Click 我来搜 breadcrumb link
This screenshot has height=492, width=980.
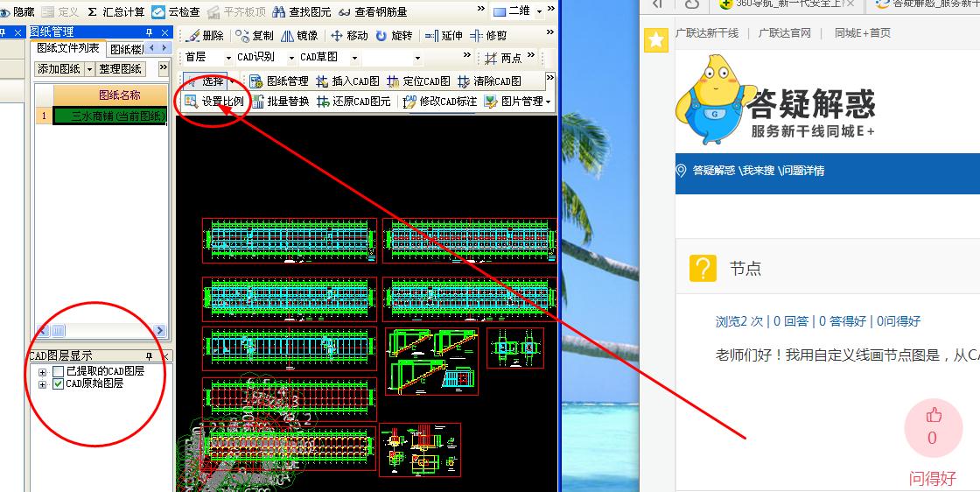[x=759, y=171]
